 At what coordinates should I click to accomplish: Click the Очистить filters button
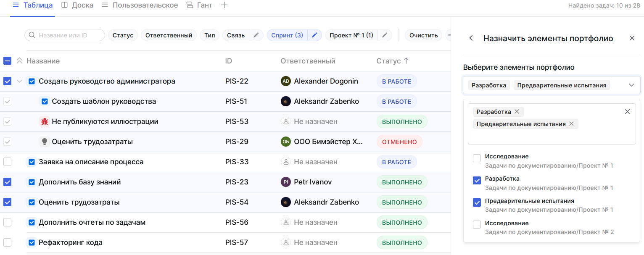(x=423, y=35)
